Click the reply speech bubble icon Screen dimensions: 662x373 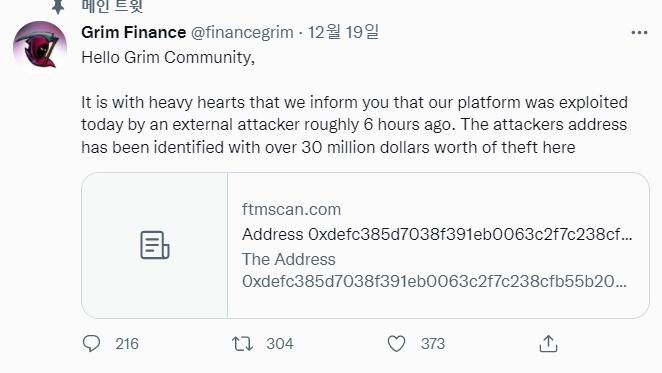point(91,343)
